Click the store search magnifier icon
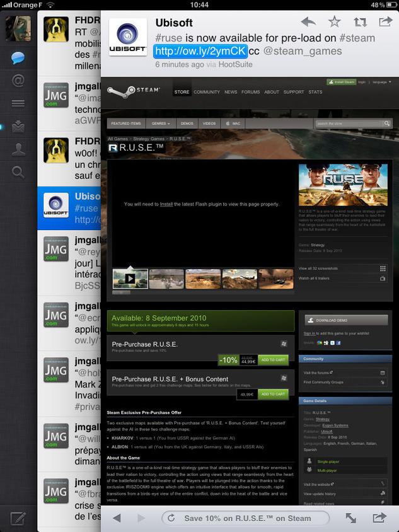The width and height of the screenshot is (399, 532). (387, 124)
